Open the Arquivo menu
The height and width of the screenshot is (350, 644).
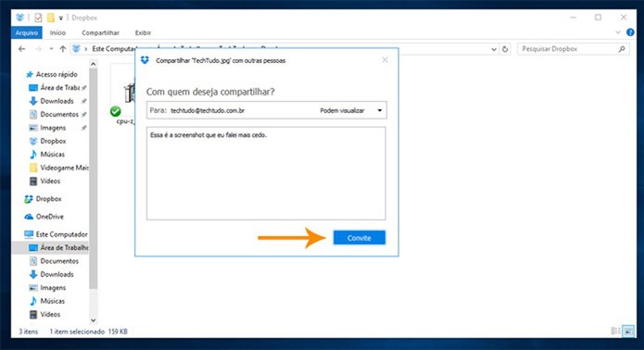pyautogui.click(x=27, y=32)
